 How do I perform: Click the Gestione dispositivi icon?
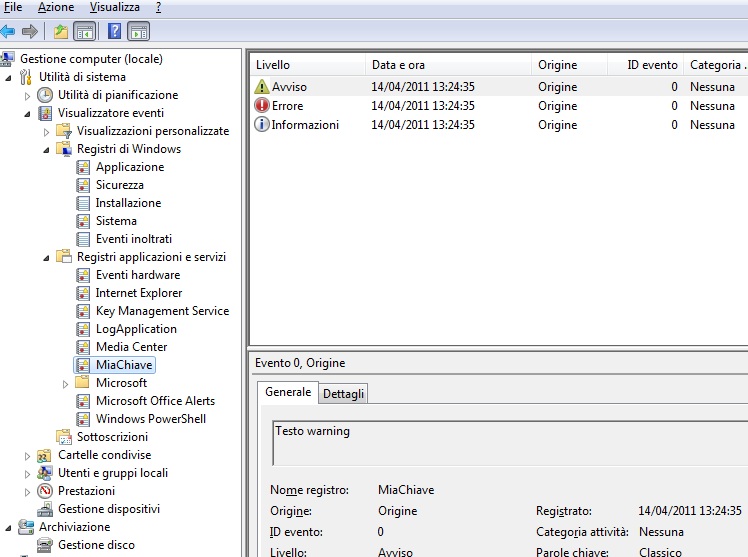click(45, 509)
